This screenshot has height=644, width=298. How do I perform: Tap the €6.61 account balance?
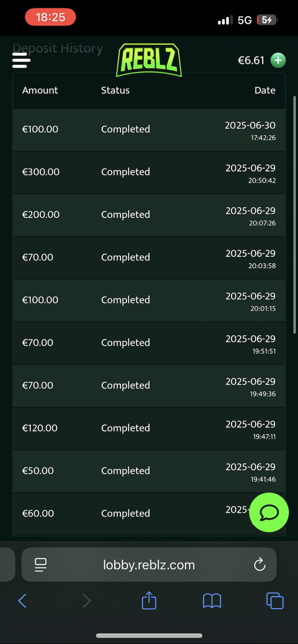pyautogui.click(x=251, y=61)
